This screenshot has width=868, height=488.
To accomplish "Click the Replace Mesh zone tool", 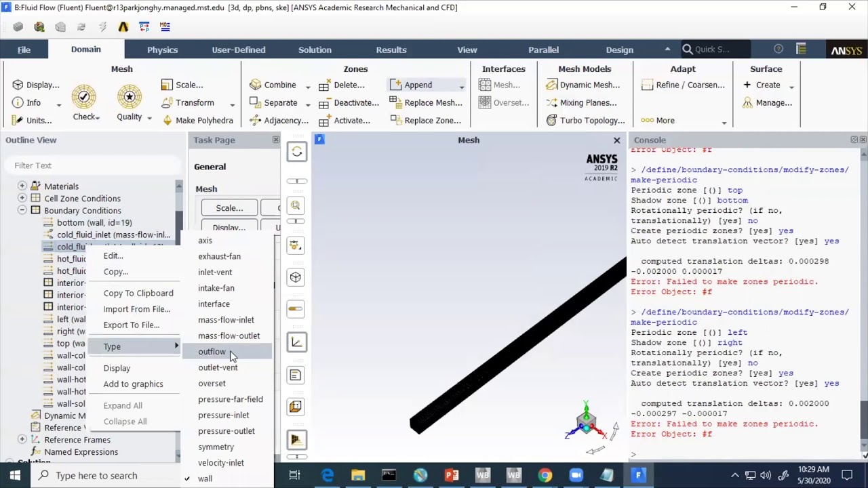I will pos(426,102).
